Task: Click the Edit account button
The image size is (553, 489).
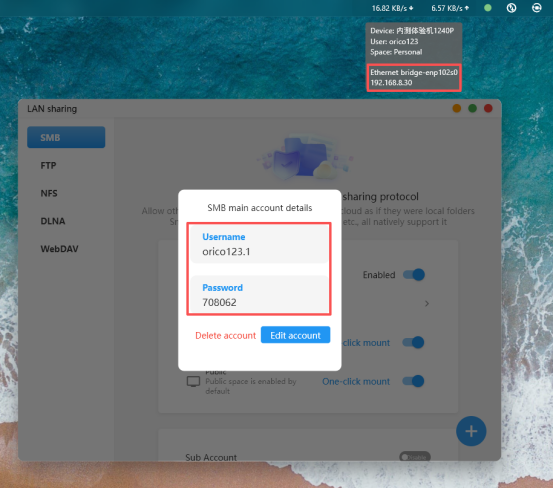Action: 295,335
